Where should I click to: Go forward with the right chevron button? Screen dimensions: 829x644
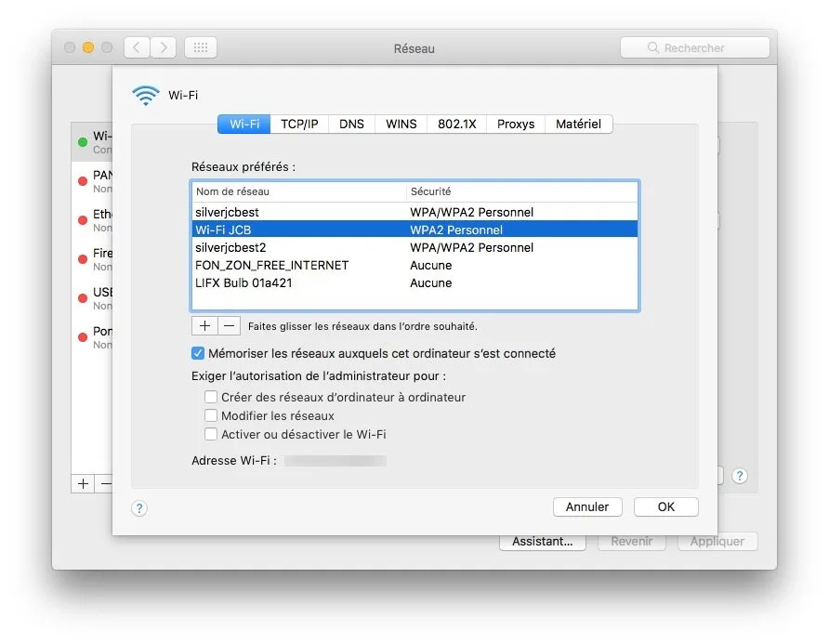point(164,47)
